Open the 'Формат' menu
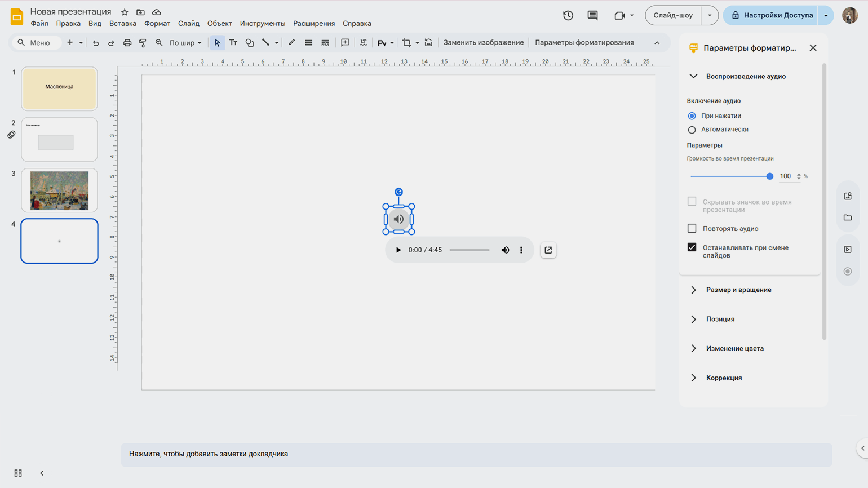This screenshot has height=488, width=868. (157, 24)
